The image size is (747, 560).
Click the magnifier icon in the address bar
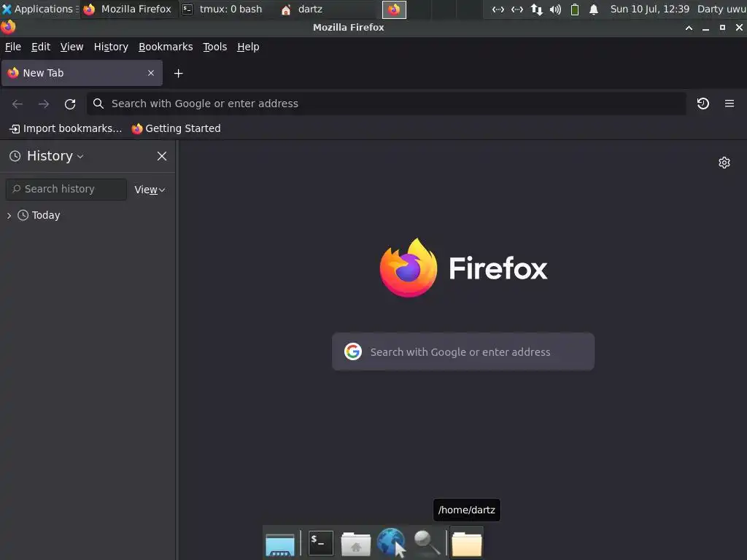(98, 104)
